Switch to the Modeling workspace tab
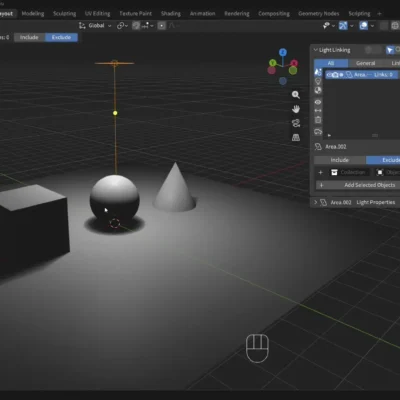400x400 pixels. coord(33,14)
